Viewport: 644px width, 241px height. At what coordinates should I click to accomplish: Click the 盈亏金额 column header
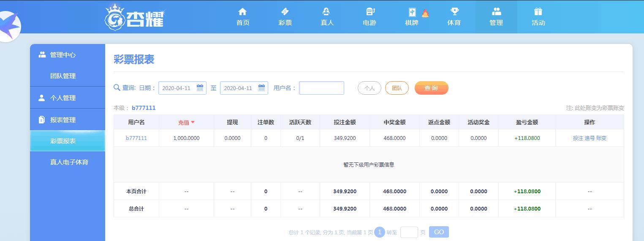point(527,122)
